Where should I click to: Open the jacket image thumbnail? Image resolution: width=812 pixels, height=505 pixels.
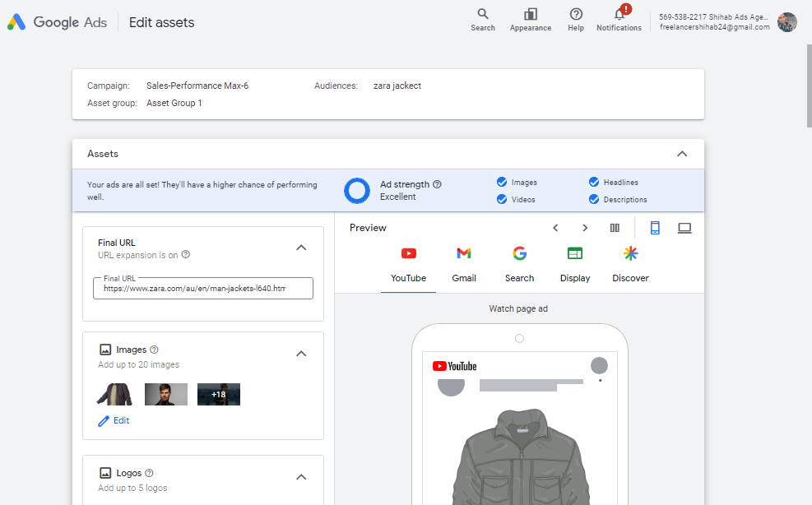[114, 394]
